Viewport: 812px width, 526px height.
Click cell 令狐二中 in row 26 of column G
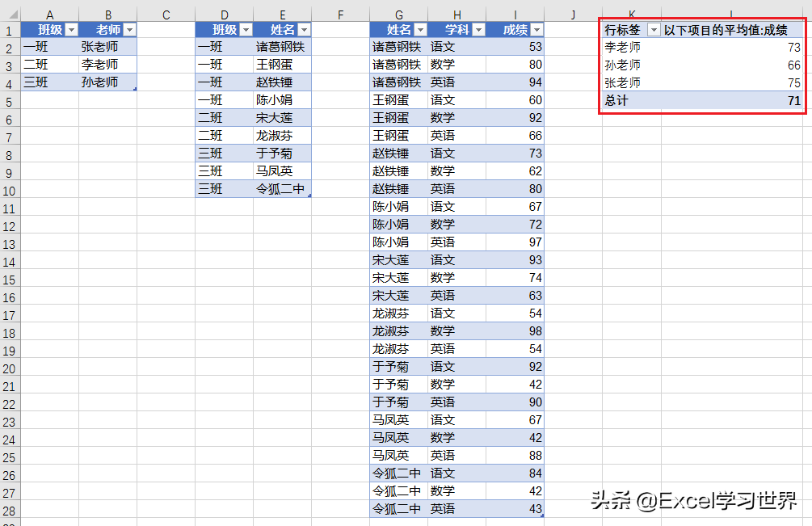pyautogui.click(x=399, y=473)
